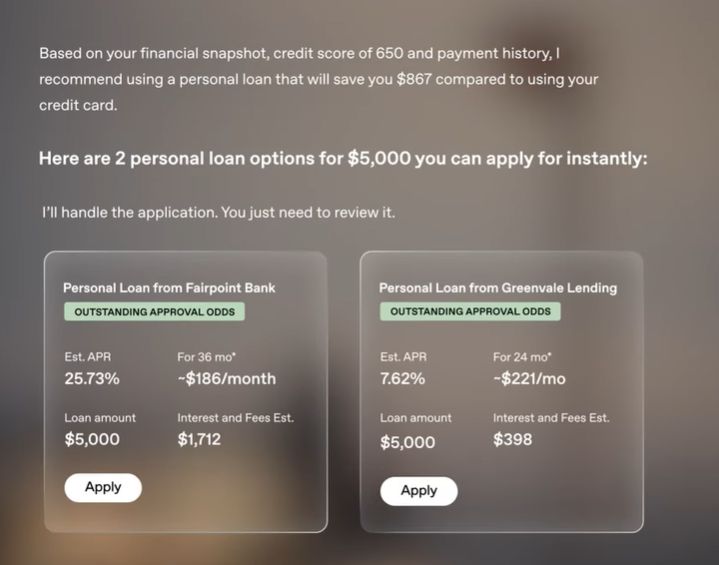Image resolution: width=719 pixels, height=565 pixels.
Task: Click the ~$186/month payment figure
Action: [226, 379]
